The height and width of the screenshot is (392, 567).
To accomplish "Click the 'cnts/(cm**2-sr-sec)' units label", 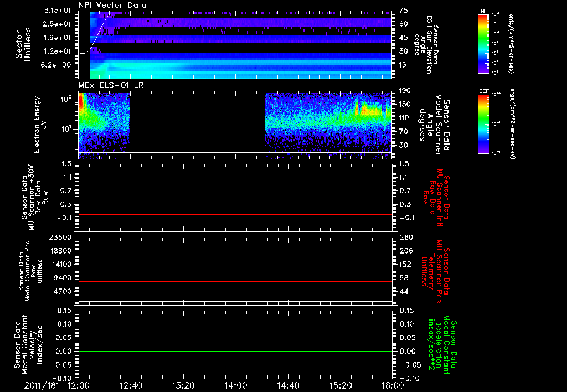I will pyautogui.click(x=511, y=44).
